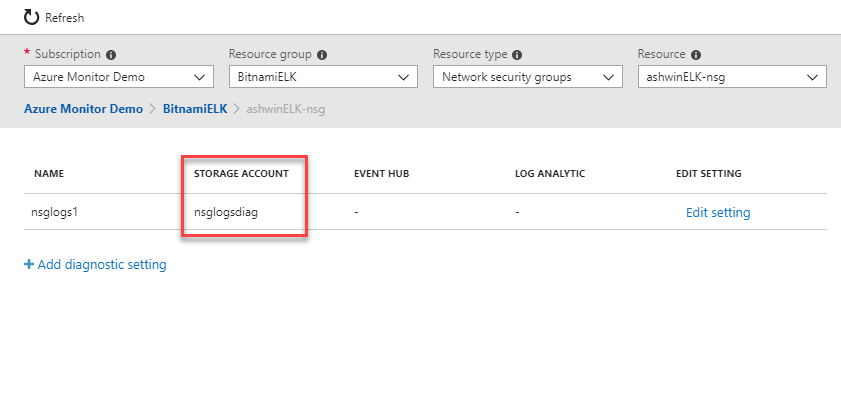Click the ashwinELK-nsg breadcrumb item
The height and width of the screenshot is (418, 841).
point(286,109)
